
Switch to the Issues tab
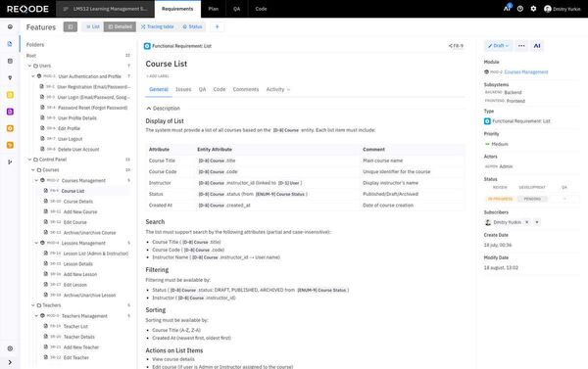point(183,89)
